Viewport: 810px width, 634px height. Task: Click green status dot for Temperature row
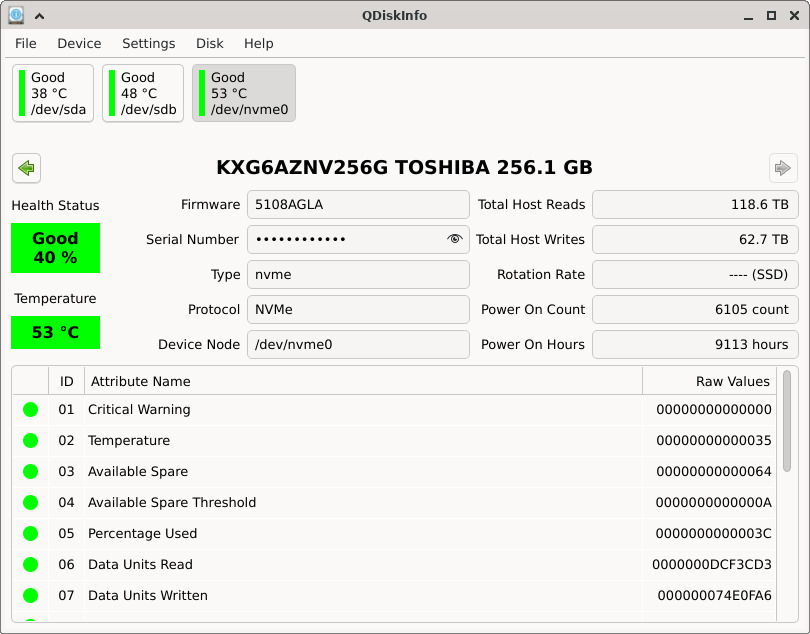point(30,441)
